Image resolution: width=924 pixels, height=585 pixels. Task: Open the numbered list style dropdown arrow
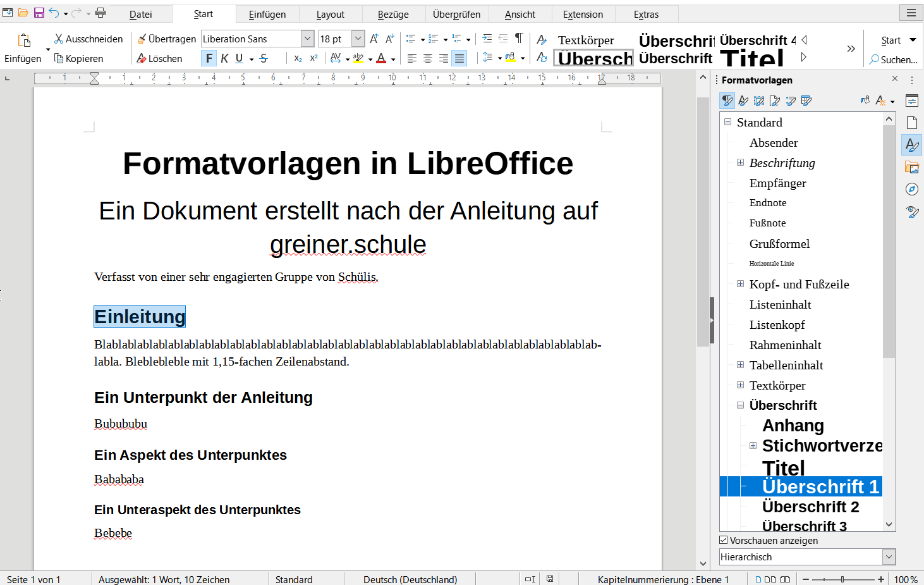445,39
